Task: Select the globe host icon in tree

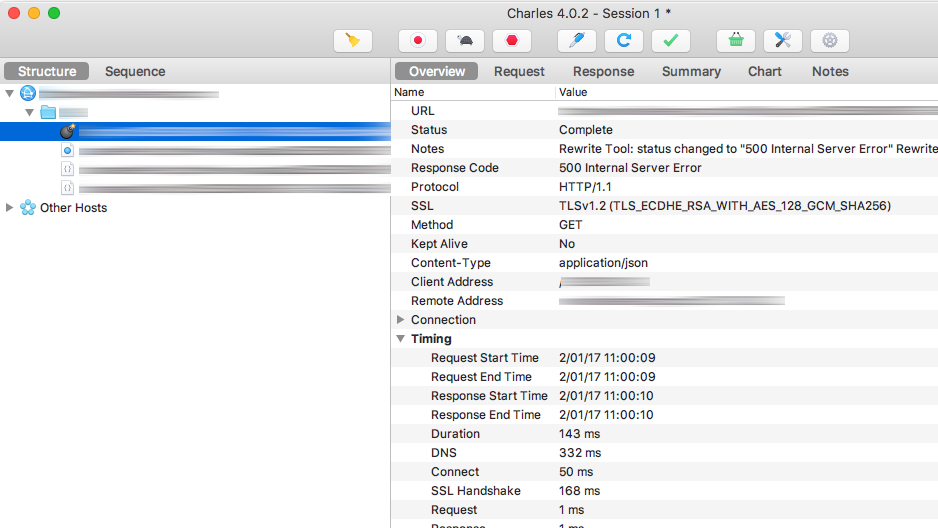Action: click(28, 93)
